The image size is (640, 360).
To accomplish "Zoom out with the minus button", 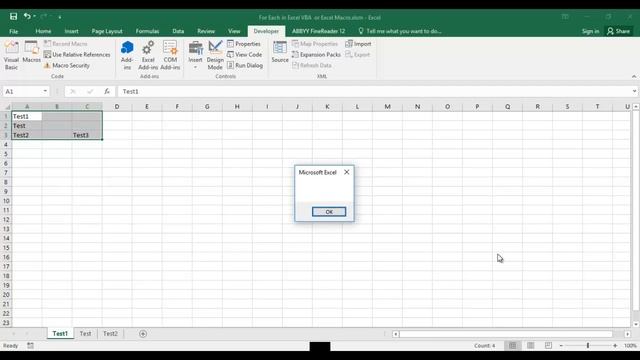I will pos(561,346).
